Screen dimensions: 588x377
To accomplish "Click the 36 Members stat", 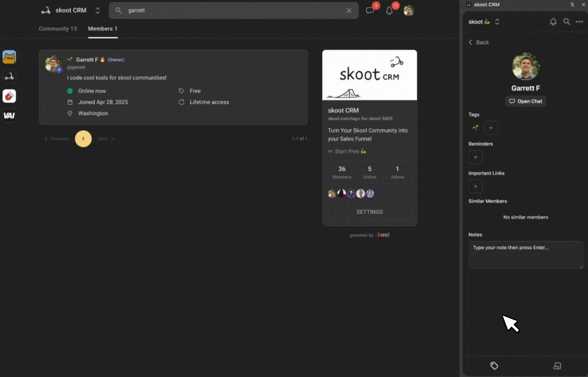I will tap(342, 172).
